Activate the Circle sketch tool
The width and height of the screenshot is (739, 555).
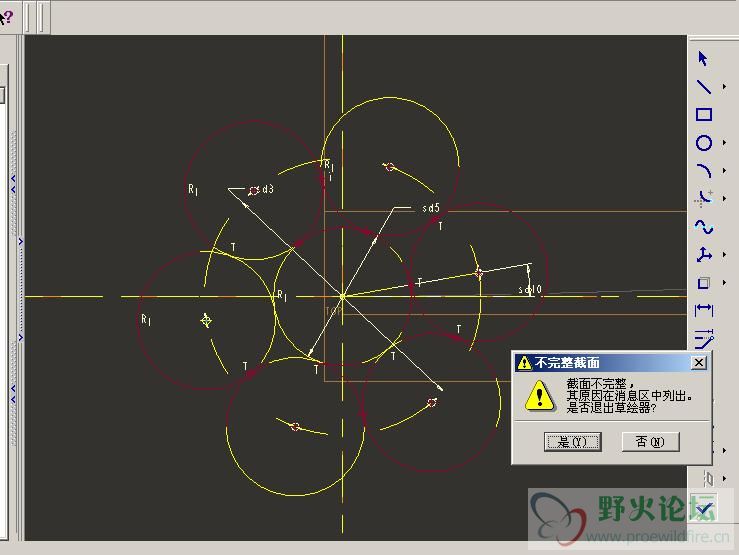704,143
